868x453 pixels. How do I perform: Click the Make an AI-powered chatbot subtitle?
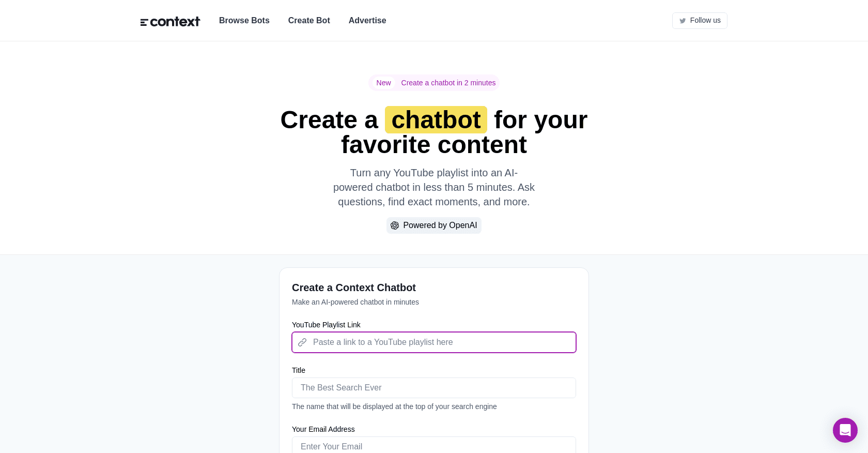[355, 302]
